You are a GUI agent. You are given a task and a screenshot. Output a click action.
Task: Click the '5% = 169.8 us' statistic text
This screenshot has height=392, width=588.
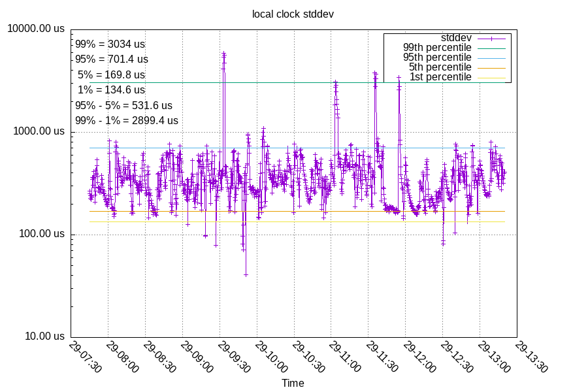[111, 74]
